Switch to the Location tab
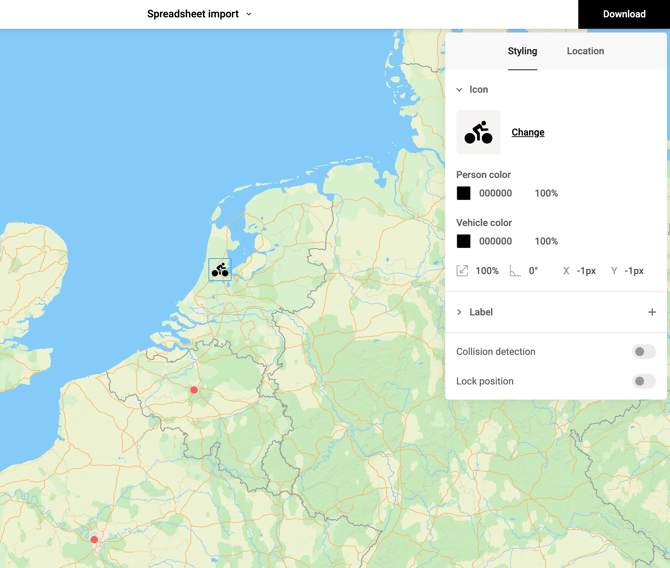Image resolution: width=670 pixels, height=568 pixels. tap(585, 51)
